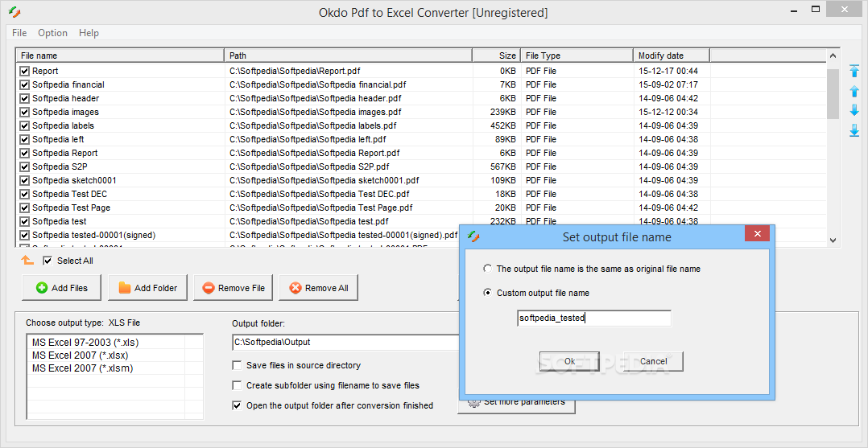Select MS Excel 2007 (*.xlsm) output type

[x=82, y=368]
